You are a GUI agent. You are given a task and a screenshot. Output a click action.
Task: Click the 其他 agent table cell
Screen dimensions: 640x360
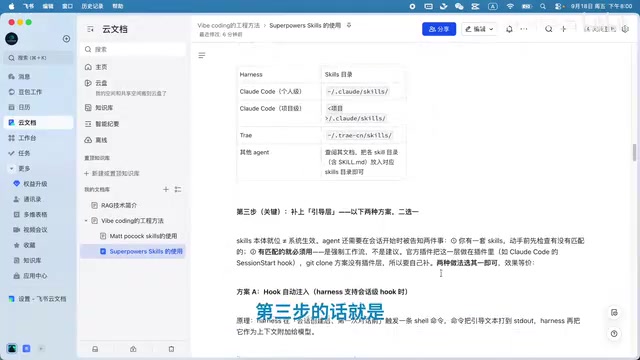coord(279,162)
